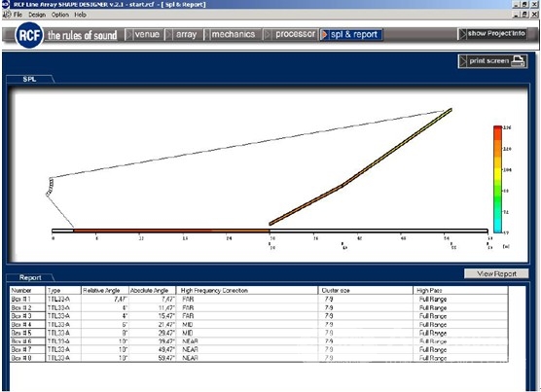
Task: Click the cluster size cell of Box # 3
Action: coord(366,316)
